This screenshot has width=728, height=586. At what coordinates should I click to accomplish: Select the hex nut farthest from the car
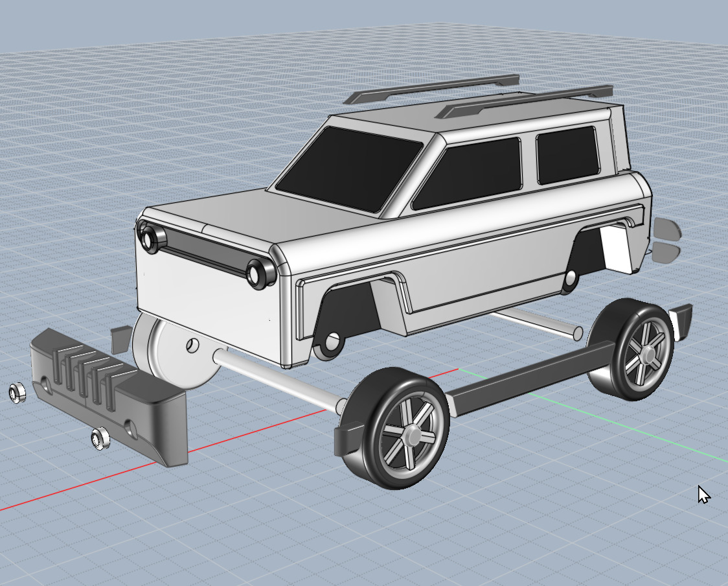click(x=17, y=393)
